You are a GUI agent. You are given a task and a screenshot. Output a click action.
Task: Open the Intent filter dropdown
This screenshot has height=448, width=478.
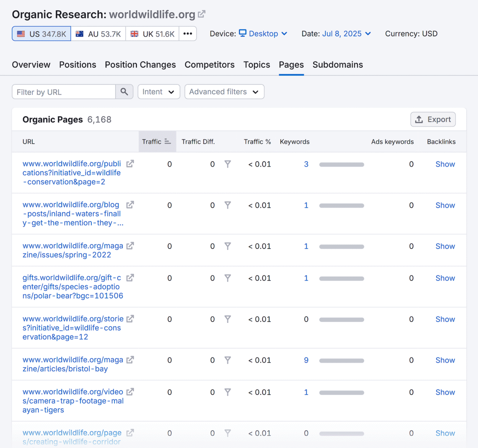(x=159, y=92)
